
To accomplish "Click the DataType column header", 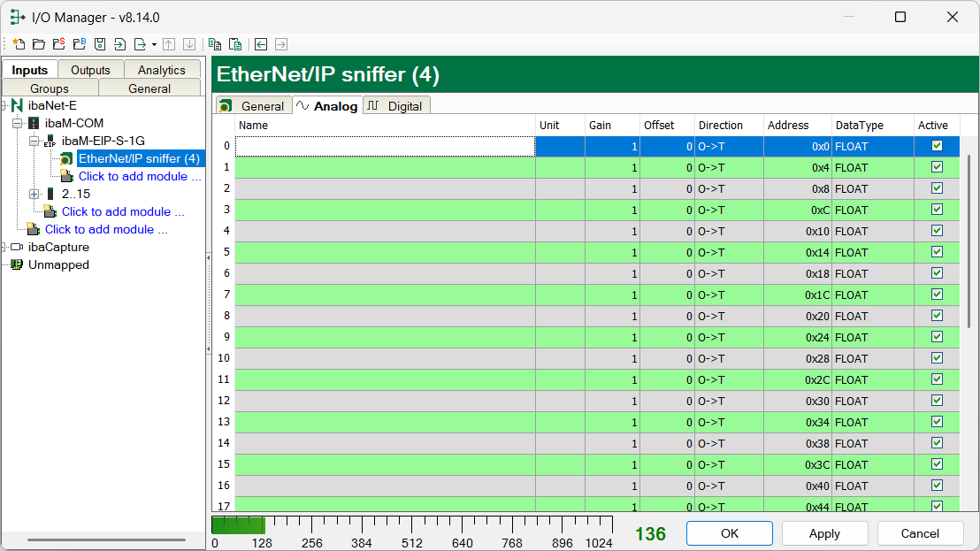I will point(872,125).
